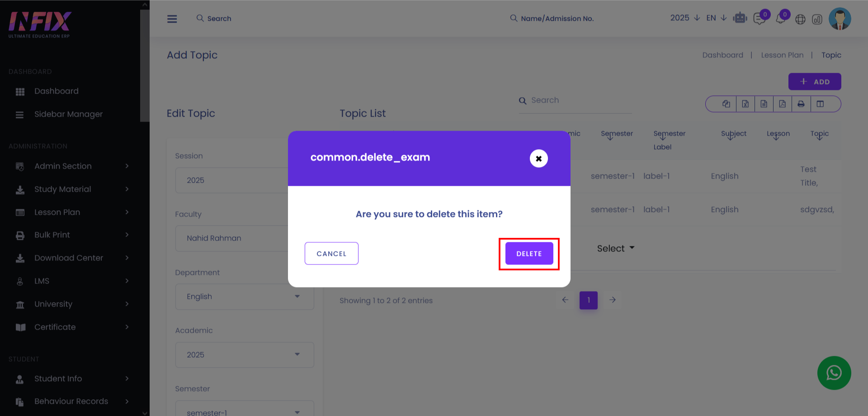Open the Select action dropdown
Screen dimensions: 868x416
(615, 248)
